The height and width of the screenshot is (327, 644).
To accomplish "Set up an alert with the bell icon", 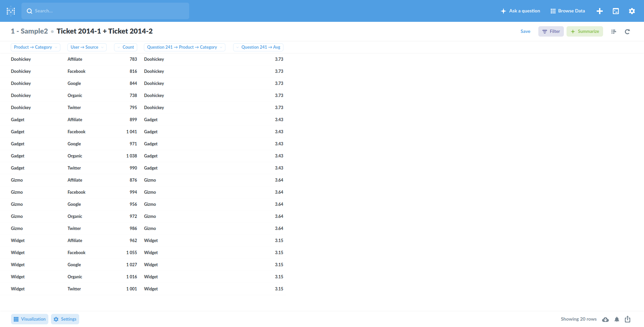I will click(x=616, y=319).
